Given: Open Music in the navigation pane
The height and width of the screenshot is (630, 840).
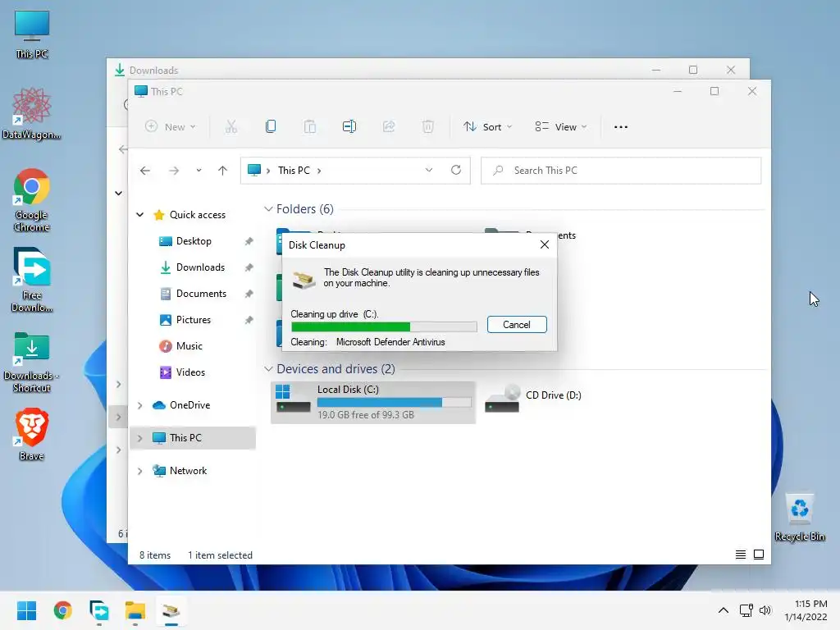Looking at the screenshot, I should pyautogui.click(x=189, y=346).
